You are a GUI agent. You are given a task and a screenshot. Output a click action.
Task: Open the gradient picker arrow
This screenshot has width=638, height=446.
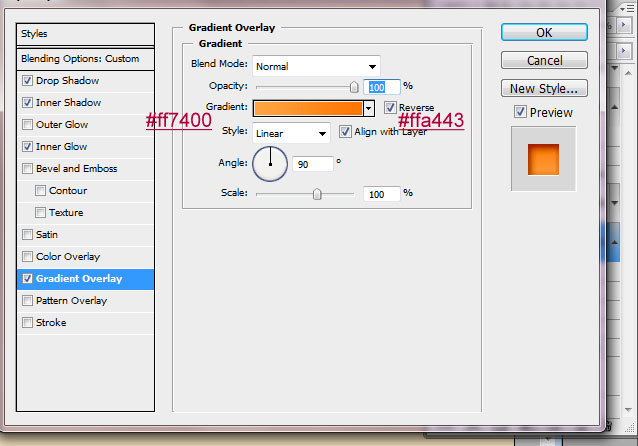point(369,108)
